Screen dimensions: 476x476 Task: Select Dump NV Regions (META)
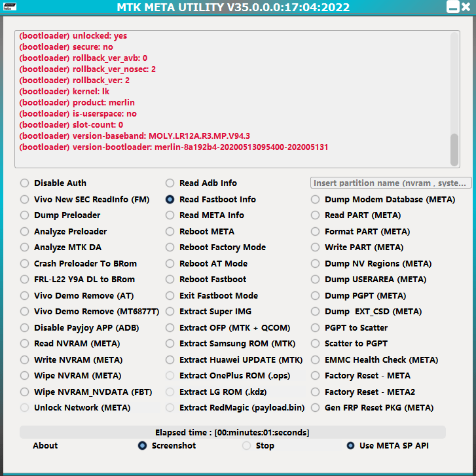pos(316,264)
